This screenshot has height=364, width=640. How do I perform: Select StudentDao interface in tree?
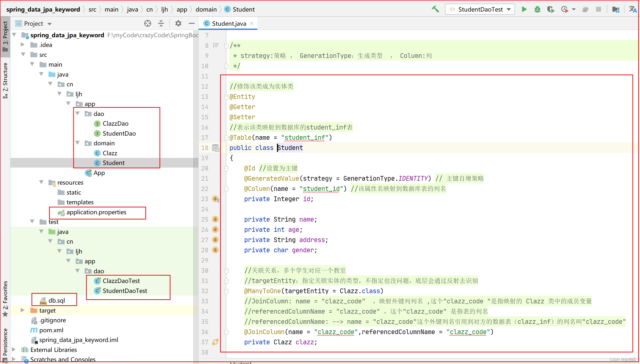[119, 133]
